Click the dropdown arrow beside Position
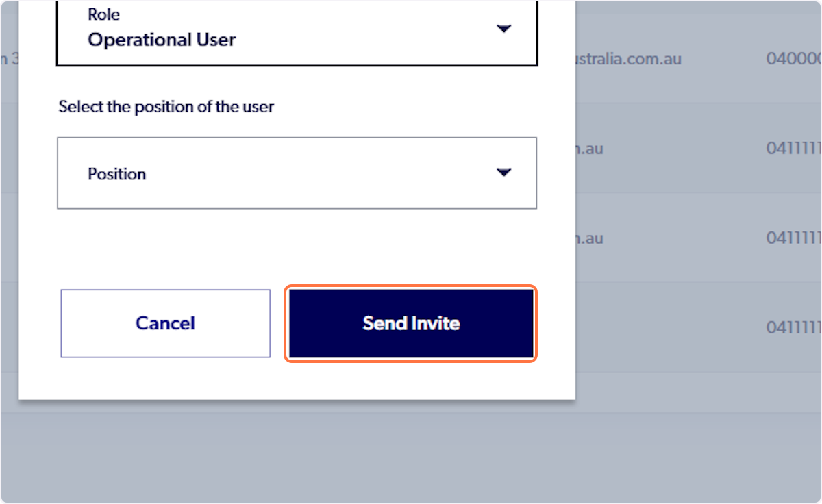 503,173
